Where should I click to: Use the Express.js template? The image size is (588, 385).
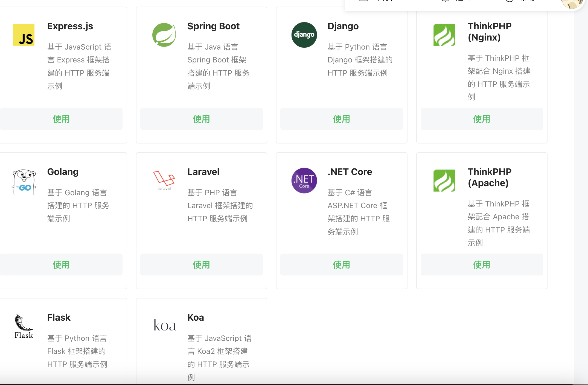61,119
